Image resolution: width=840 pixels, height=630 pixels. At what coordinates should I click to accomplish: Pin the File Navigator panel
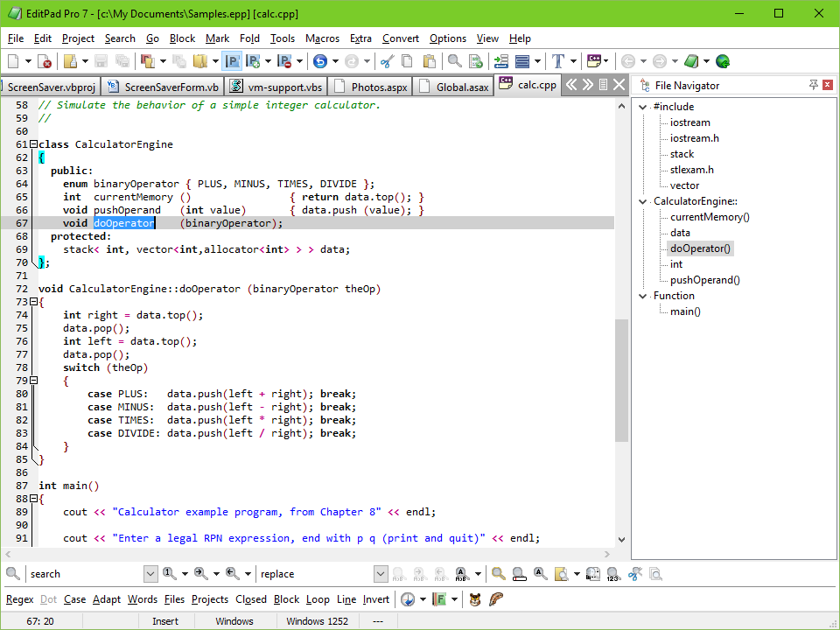pyautogui.click(x=813, y=85)
